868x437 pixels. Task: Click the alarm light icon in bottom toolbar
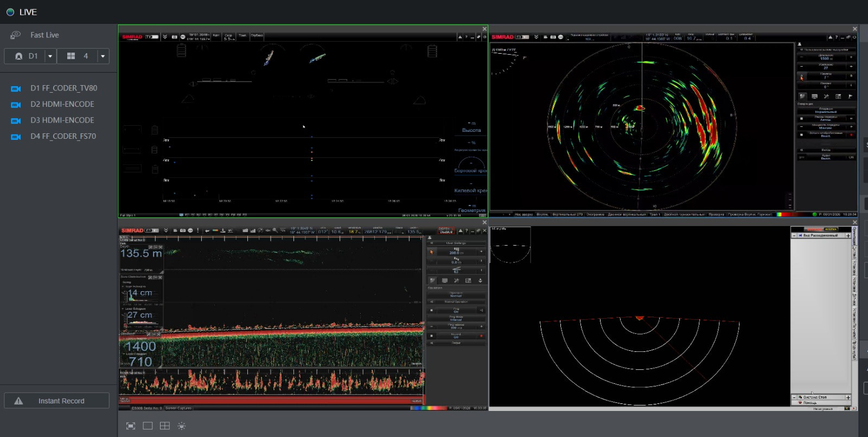point(182,426)
